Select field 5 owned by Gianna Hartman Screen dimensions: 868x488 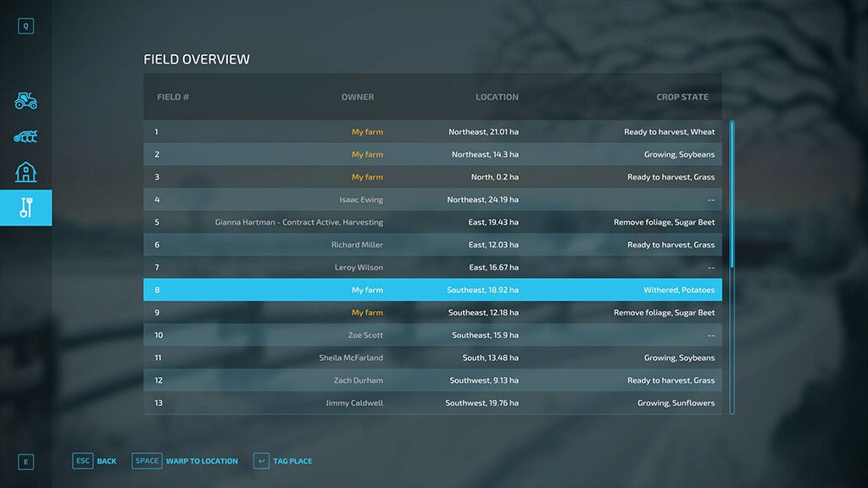[433, 222]
